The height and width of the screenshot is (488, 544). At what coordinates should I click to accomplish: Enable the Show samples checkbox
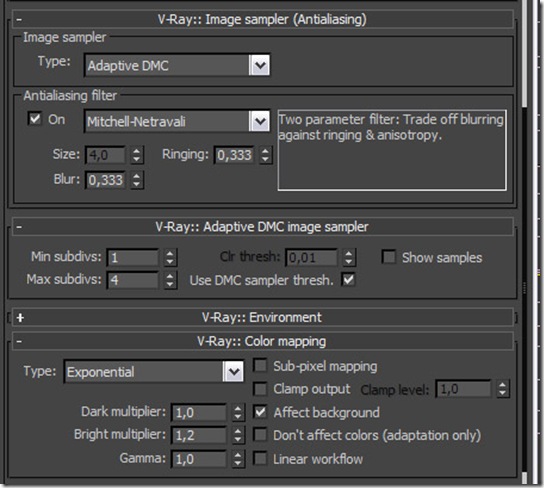coord(389,257)
